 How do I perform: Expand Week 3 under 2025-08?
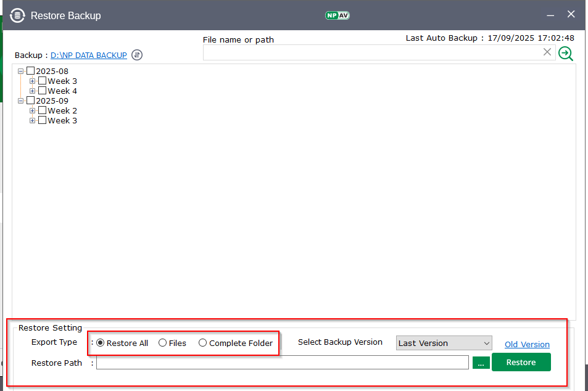pos(33,81)
